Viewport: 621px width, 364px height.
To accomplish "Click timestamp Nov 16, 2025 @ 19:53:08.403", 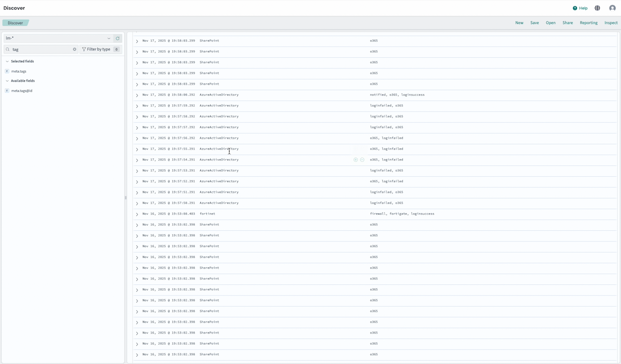I will 169,214.
